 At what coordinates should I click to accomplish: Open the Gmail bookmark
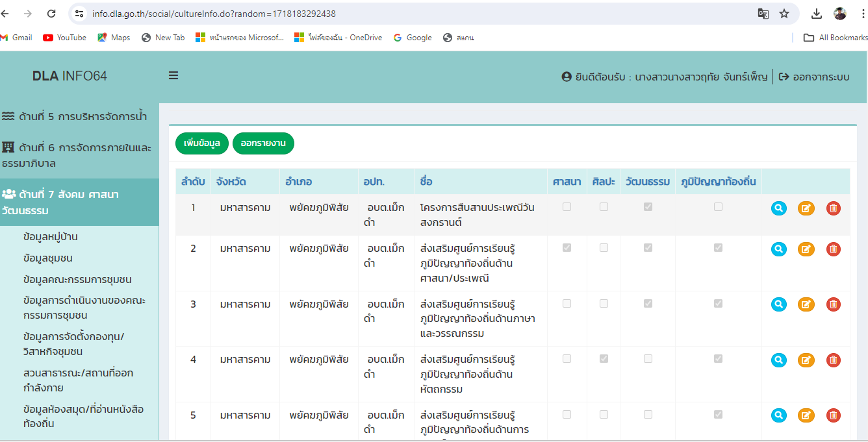tap(17, 38)
